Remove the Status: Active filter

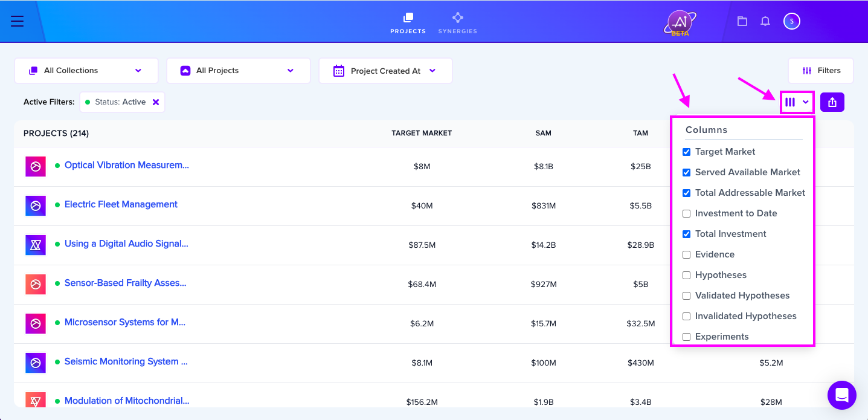click(156, 102)
